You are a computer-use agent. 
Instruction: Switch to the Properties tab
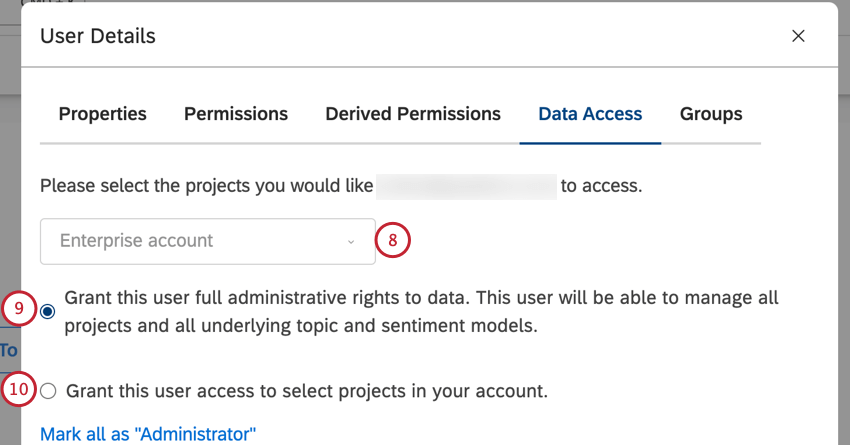102,114
